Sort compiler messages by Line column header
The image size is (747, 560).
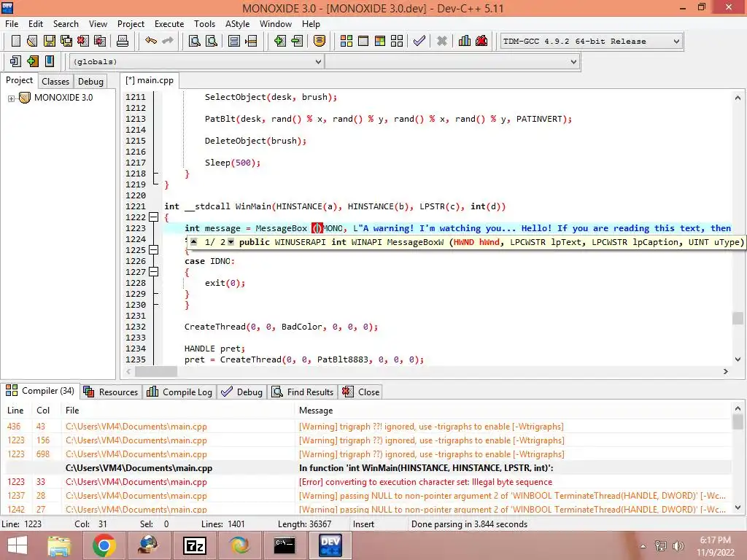(16, 410)
